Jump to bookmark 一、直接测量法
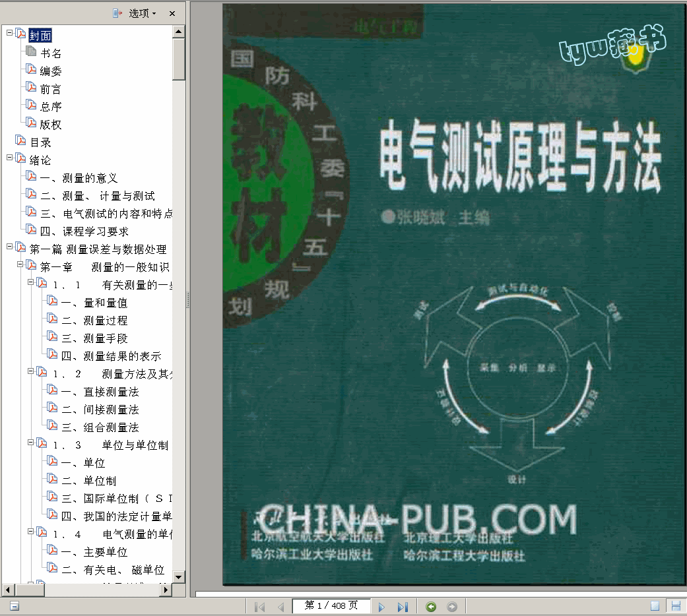The height and width of the screenshot is (616, 687). [x=100, y=392]
